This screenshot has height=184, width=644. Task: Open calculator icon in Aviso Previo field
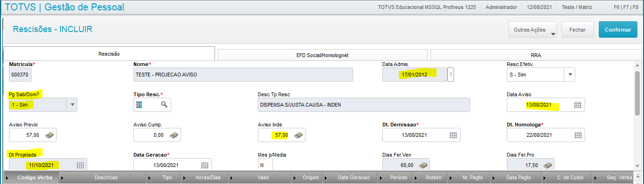tap(49, 135)
